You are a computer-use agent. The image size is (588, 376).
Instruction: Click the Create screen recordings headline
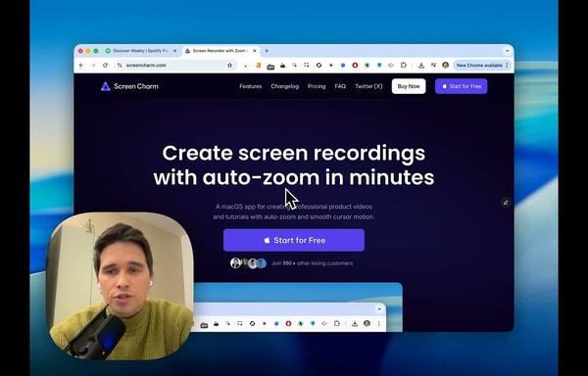tap(294, 165)
